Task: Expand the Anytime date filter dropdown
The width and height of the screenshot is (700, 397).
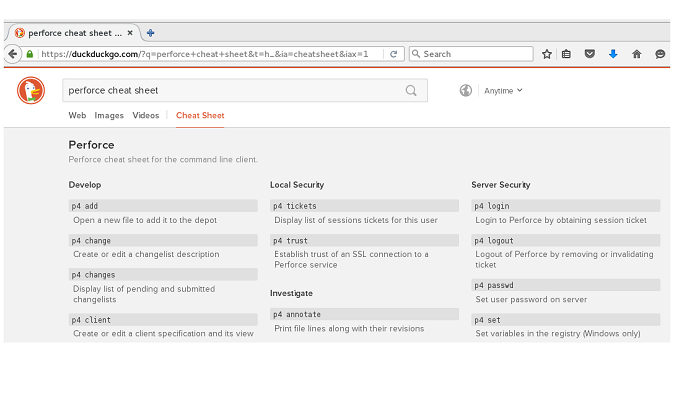Action: click(x=503, y=91)
